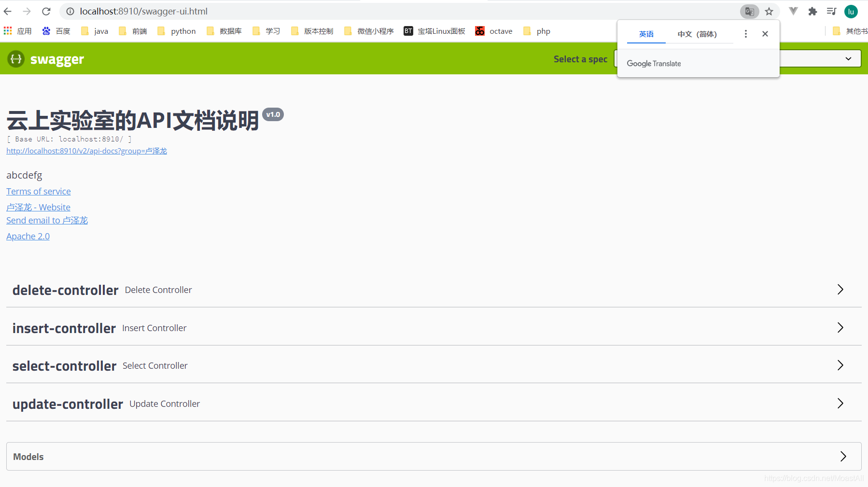
Task: Open the 前端 bookmark folder
Action: pos(133,31)
